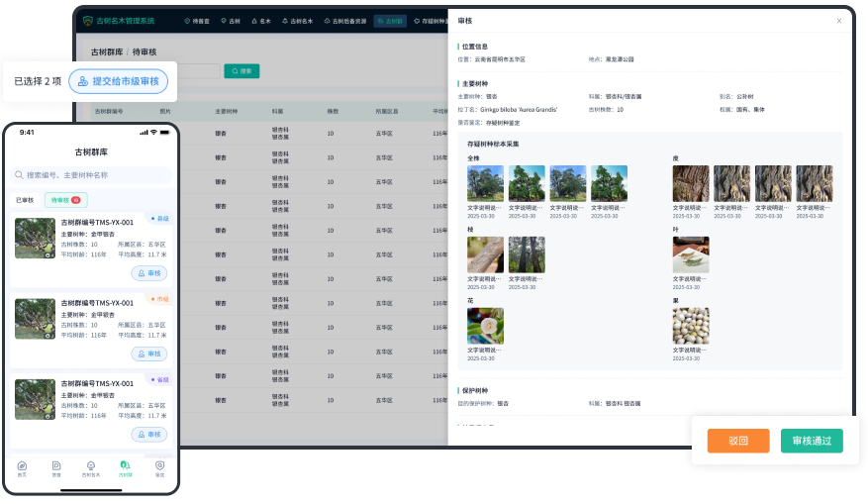
Task: Open the fruit (果) sample thumbnail
Action: coord(691,326)
